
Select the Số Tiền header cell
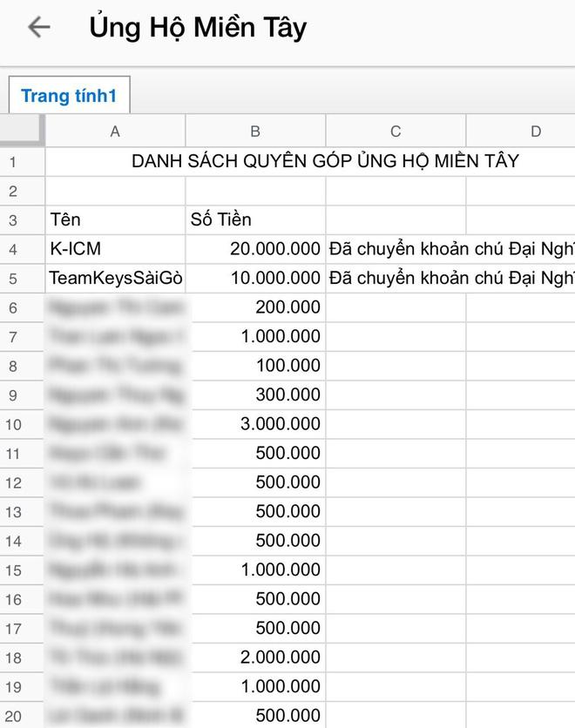(x=255, y=219)
